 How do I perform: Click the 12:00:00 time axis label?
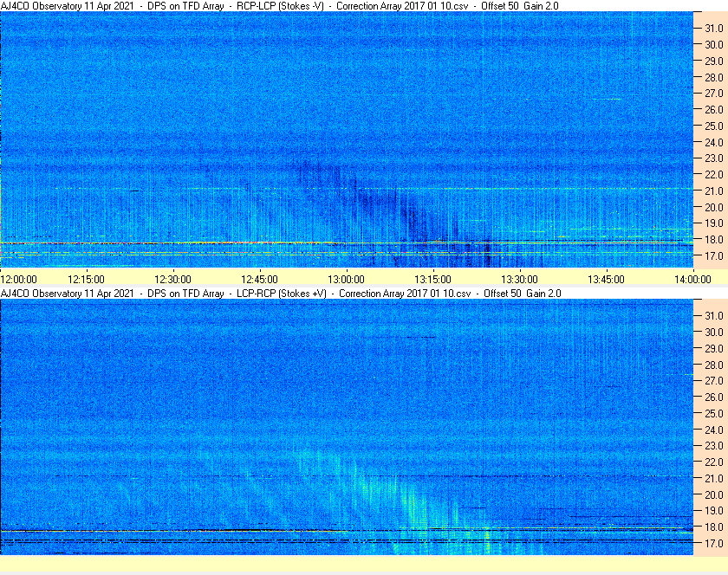click(18, 280)
